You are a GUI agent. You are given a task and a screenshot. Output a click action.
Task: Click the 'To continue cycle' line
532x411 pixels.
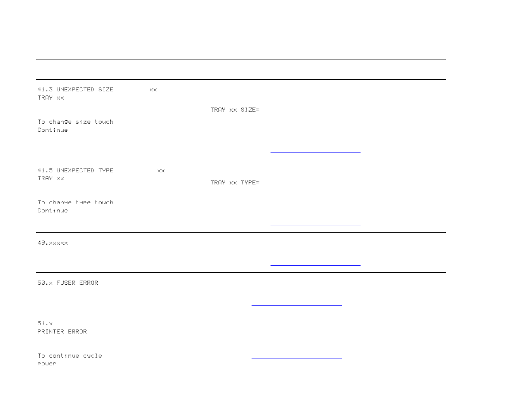point(69,356)
